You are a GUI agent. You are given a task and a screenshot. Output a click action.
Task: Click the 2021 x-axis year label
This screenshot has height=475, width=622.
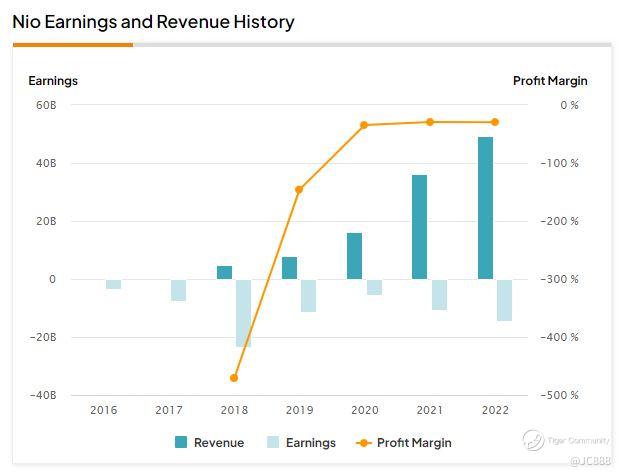coord(430,410)
